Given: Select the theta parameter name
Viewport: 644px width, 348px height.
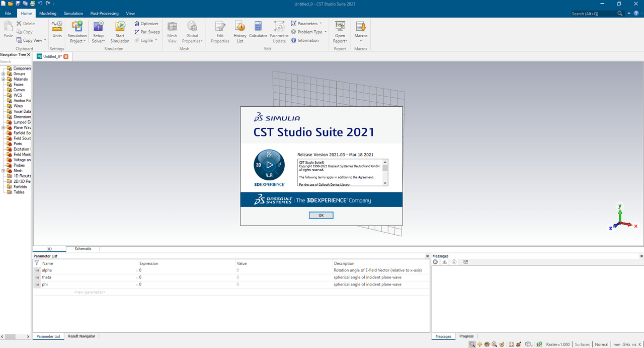Looking at the screenshot, I should coord(46,277).
